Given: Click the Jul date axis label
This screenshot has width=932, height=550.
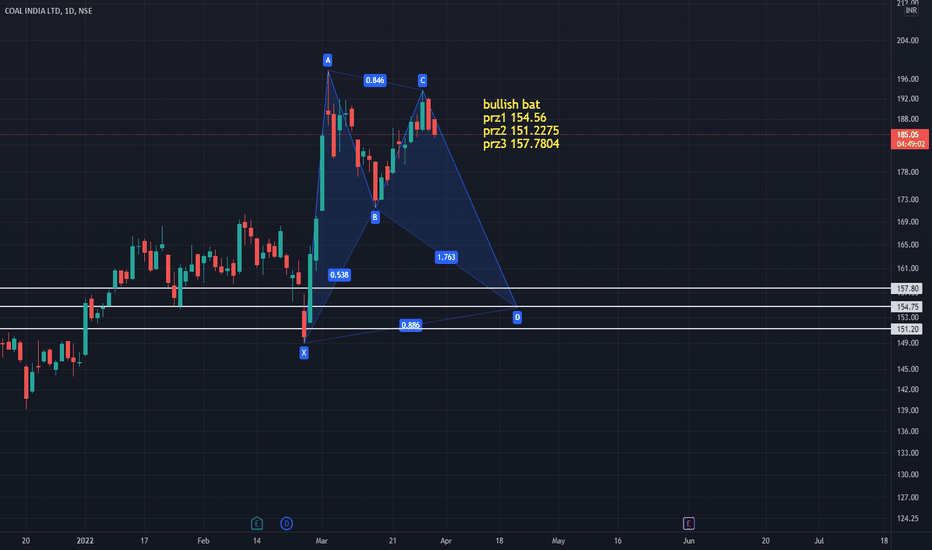Looking at the screenshot, I should 819,540.
